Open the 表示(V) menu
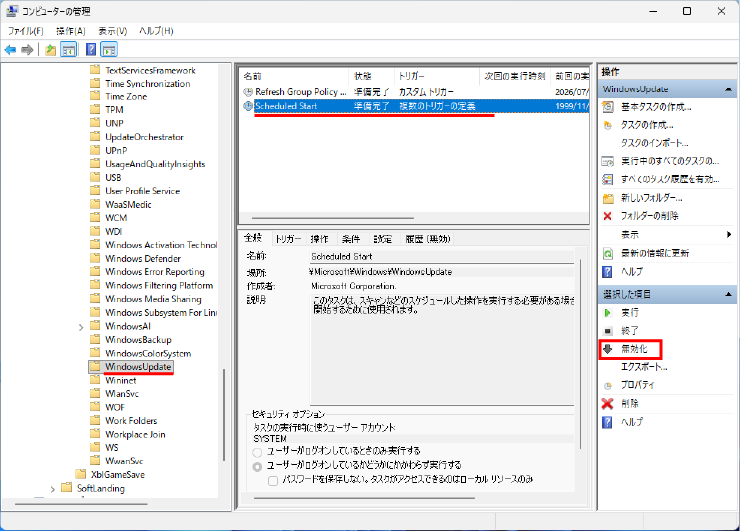This screenshot has height=531, width=740. (112, 31)
